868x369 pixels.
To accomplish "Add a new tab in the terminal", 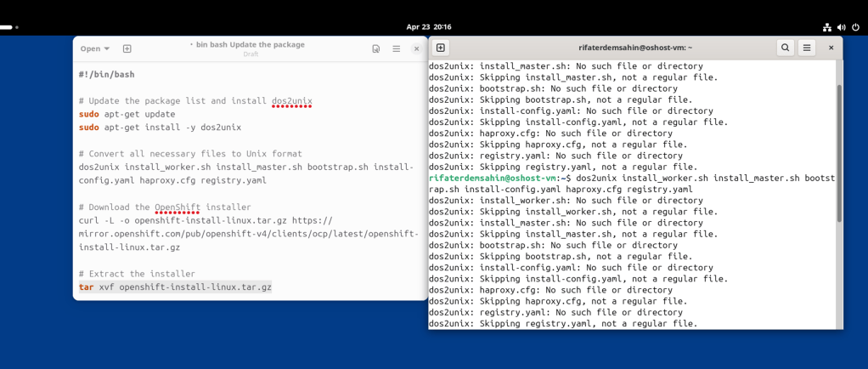I will click(x=441, y=48).
